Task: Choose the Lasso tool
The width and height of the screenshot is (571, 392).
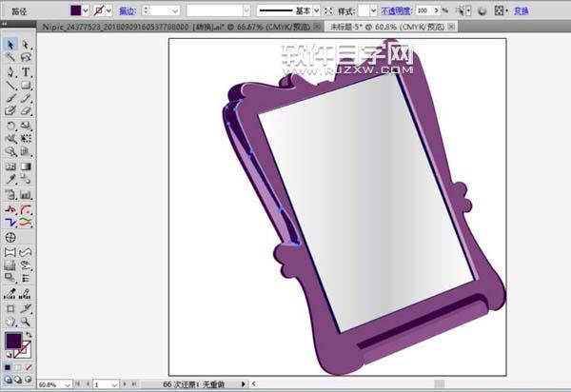Action: pos(26,57)
